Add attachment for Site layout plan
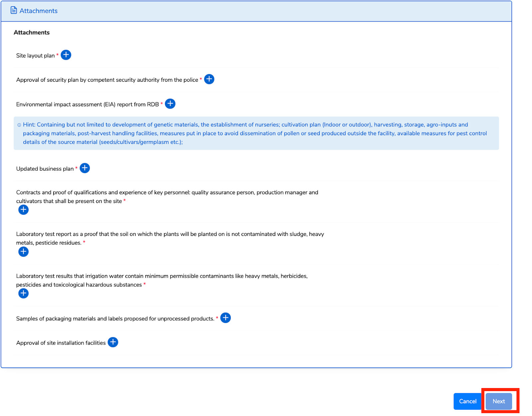The height and width of the screenshot is (416, 532). pyautogui.click(x=66, y=55)
